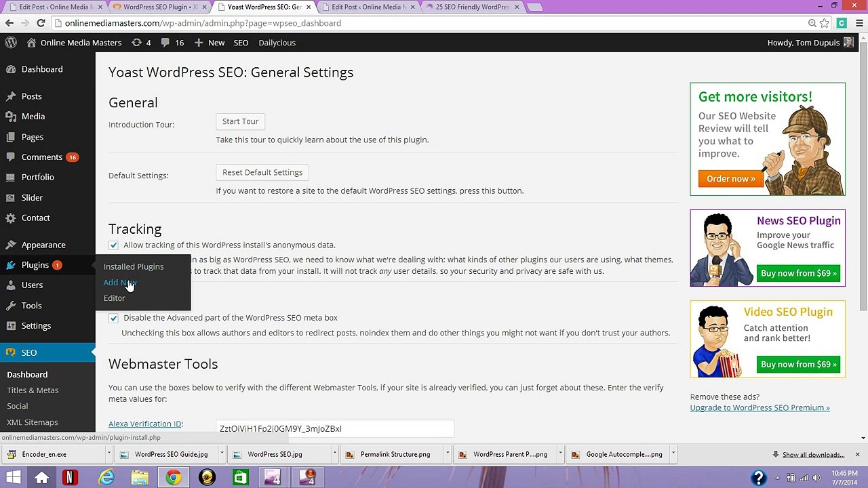Click the browser address bar
Viewport: 868px width, 488px height.
[434, 23]
